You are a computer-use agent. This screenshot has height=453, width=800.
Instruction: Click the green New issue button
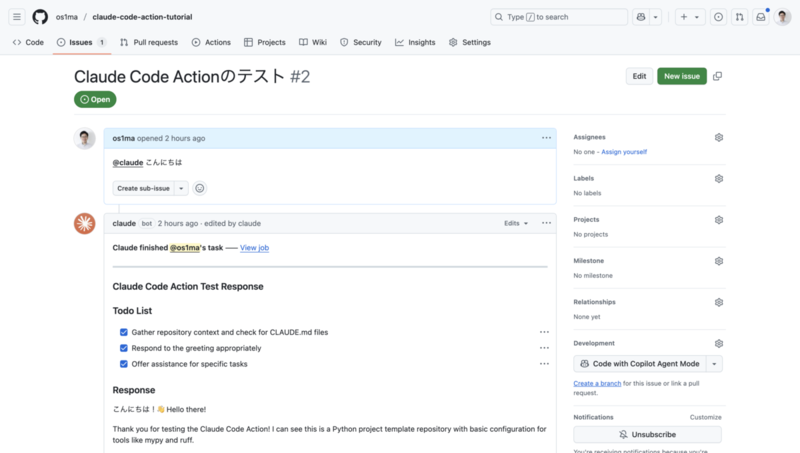click(682, 76)
